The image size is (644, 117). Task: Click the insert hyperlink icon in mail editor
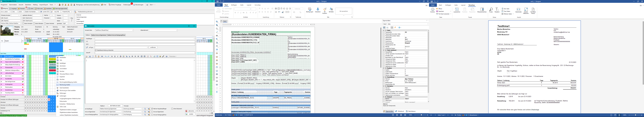pyautogui.click(x=163, y=56)
